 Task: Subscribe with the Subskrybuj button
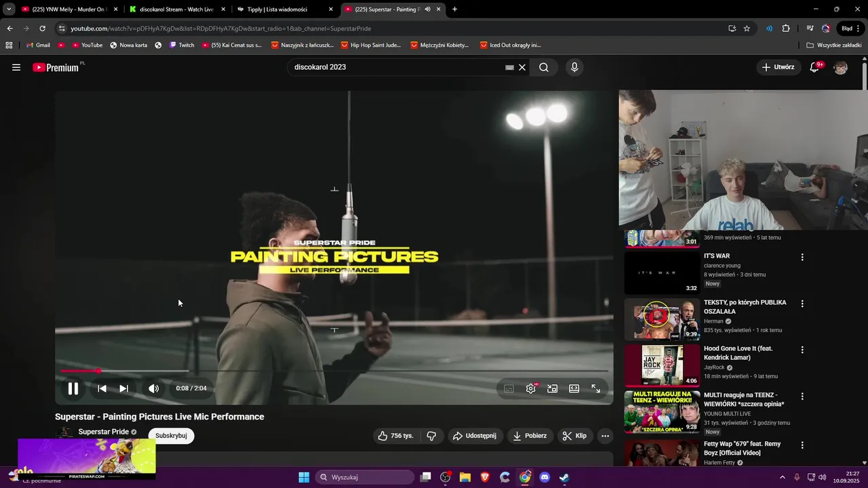click(x=171, y=436)
